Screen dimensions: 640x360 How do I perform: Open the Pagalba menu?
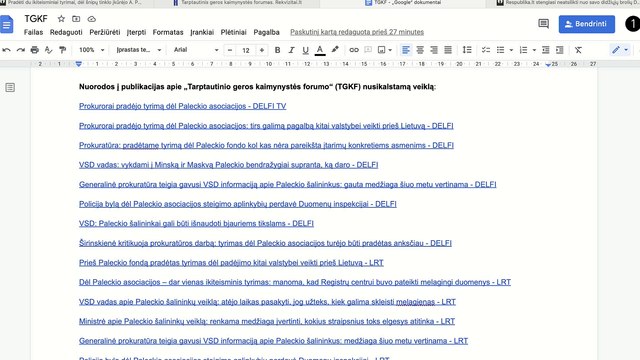coord(267,32)
